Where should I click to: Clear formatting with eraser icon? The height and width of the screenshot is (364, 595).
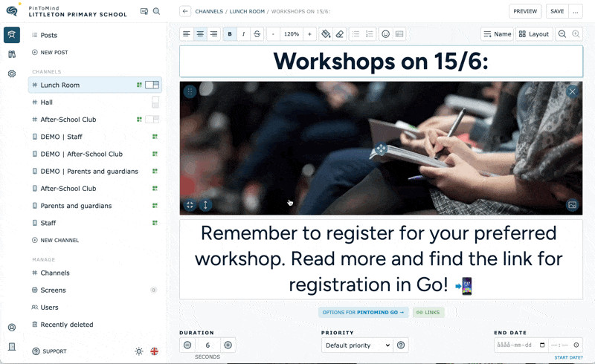pyautogui.click(x=340, y=34)
